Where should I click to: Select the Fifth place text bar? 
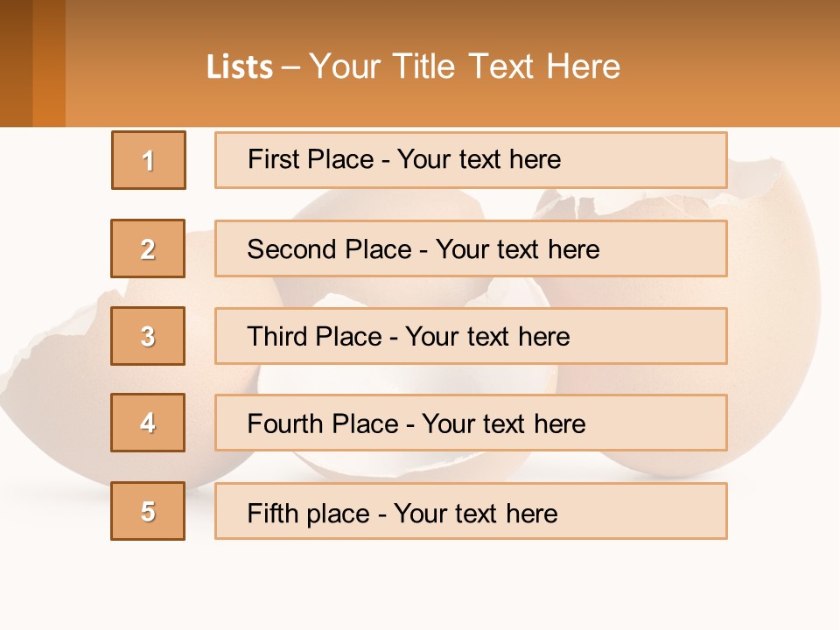tap(471, 511)
